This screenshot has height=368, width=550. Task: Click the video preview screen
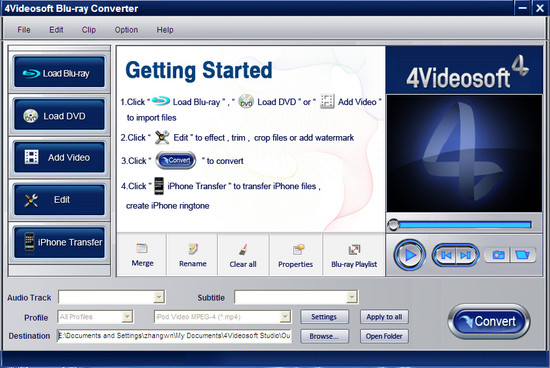tap(464, 153)
